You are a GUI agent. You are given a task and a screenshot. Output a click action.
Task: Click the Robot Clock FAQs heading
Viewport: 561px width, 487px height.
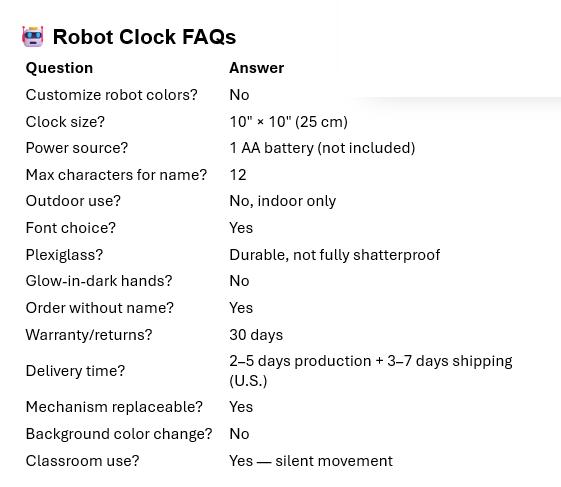coord(144,37)
